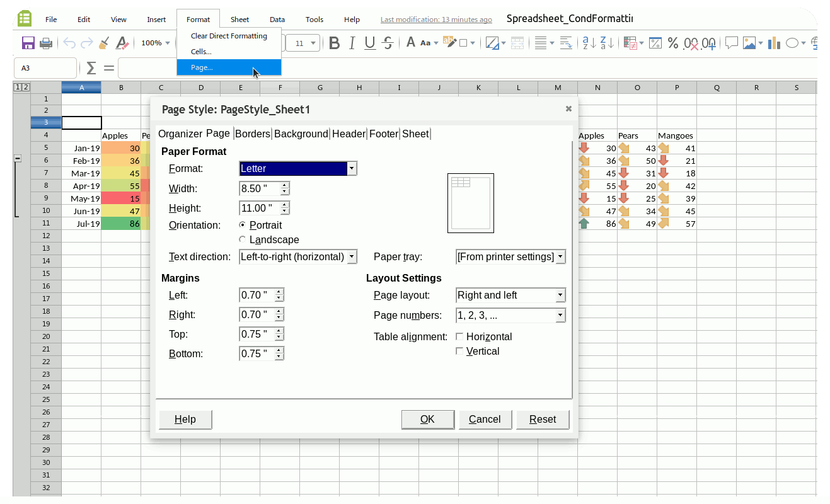The height and width of the screenshot is (504, 830).
Task: Open the Page layout dropdown
Action: (560, 295)
